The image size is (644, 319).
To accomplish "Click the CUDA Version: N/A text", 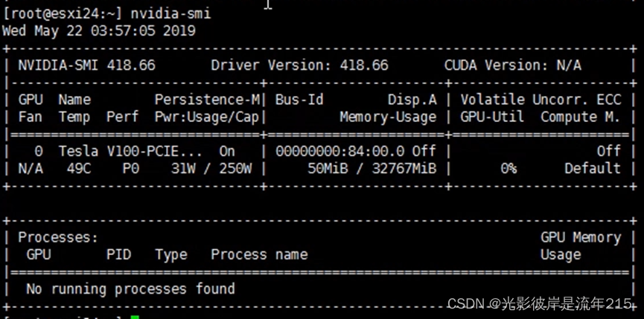I will tap(512, 65).
